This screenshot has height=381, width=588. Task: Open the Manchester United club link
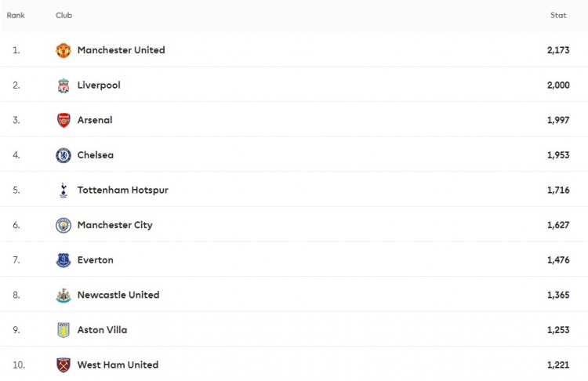(x=121, y=50)
